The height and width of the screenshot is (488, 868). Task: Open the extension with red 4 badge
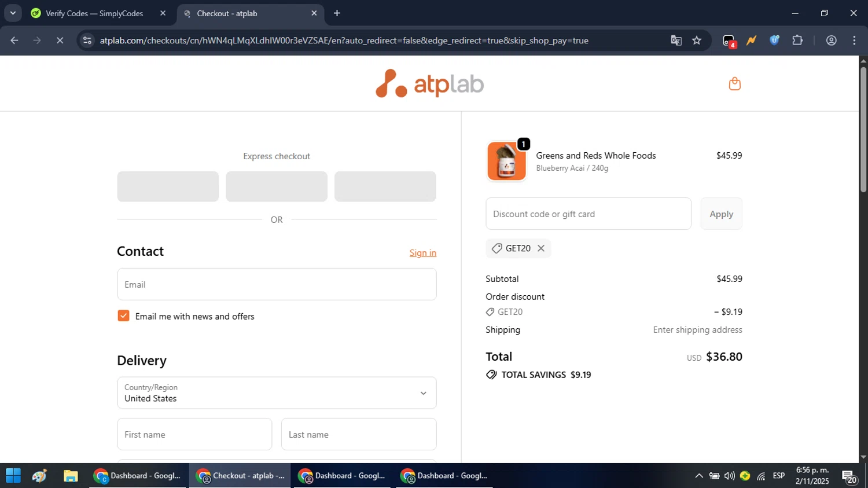tap(729, 41)
